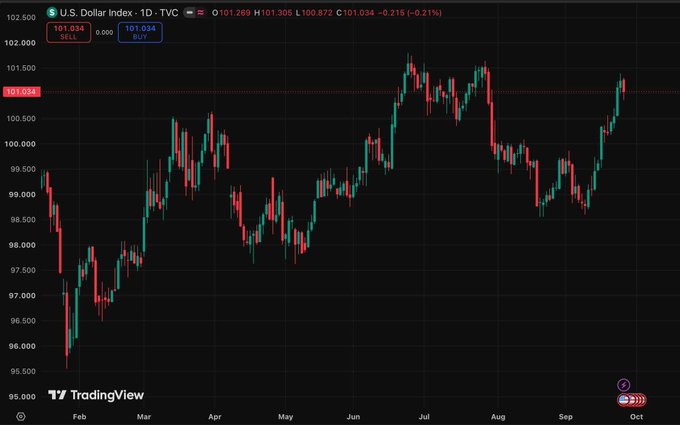Viewport: 680px width, 425px height.
Task: Click the 95.000 price axis label
Action: 22,397
